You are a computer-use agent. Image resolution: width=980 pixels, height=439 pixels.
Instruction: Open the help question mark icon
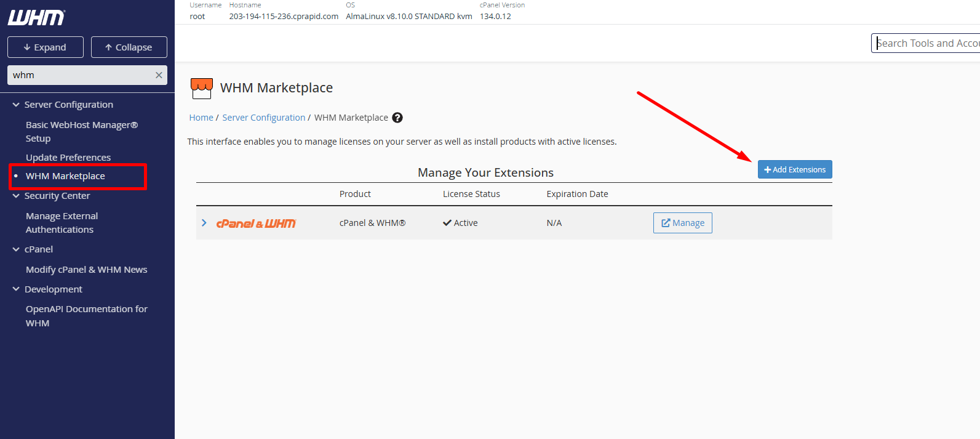[397, 118]
